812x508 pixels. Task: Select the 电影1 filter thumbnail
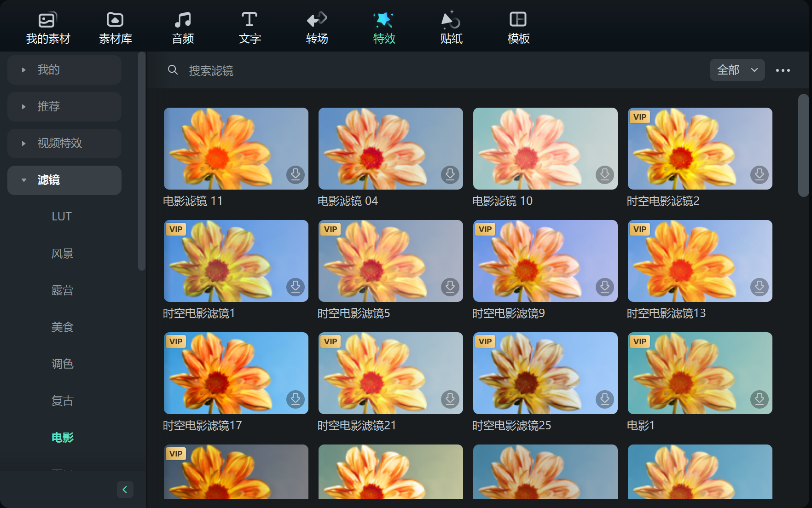700,373
